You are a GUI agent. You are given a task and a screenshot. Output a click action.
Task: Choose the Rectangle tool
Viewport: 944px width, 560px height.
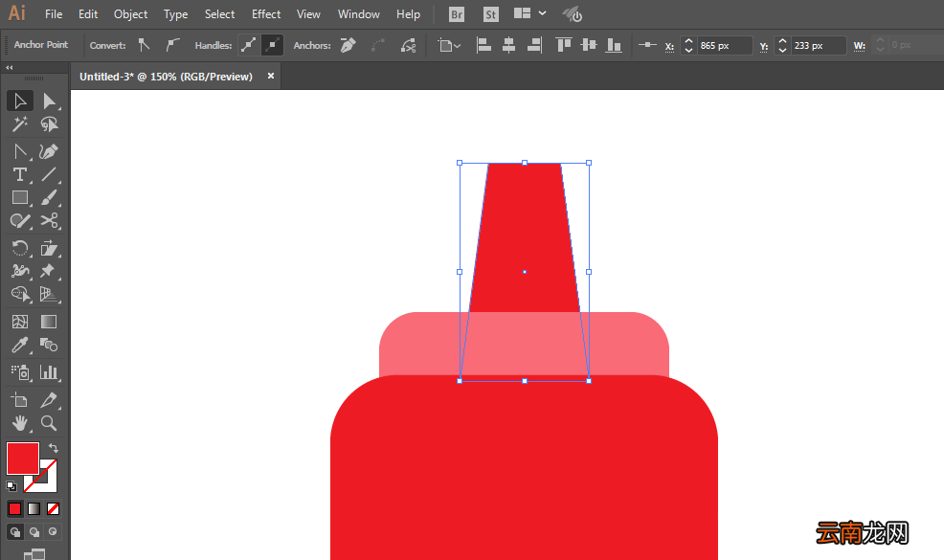point(20,197)
